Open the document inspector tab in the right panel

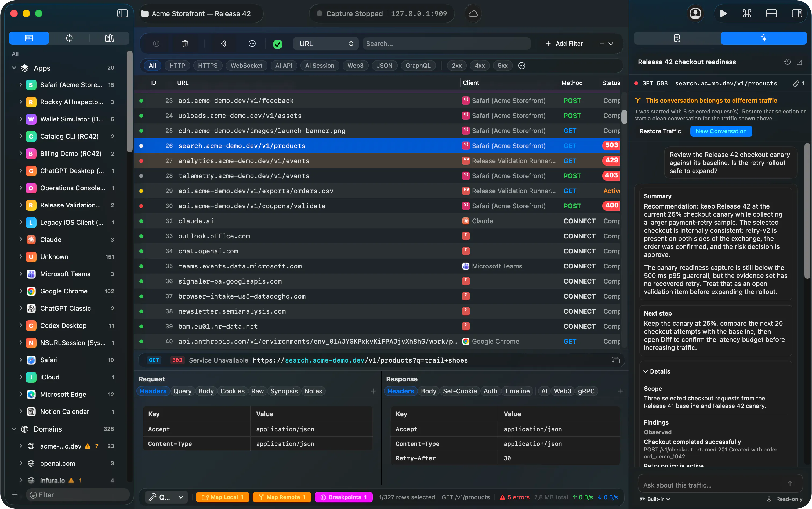(677, 38)
